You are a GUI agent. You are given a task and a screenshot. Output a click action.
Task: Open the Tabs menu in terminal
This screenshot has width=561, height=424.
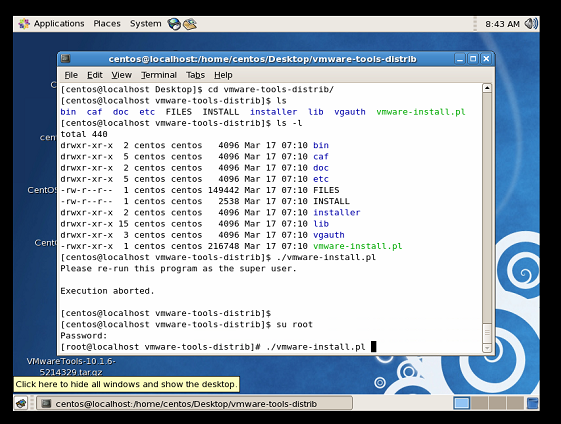pyautogui.click(x=195, y=75)
